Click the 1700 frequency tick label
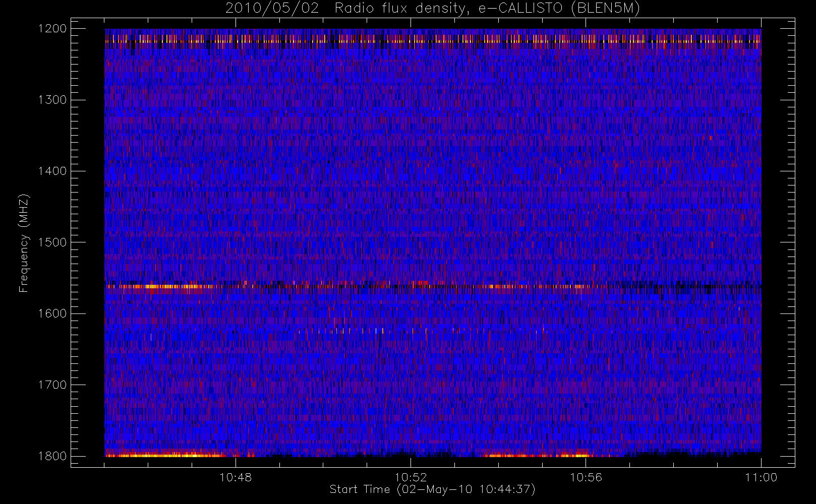Image resolution: width=816 pixels, height=504 pixels. click(x=52, y=385)
